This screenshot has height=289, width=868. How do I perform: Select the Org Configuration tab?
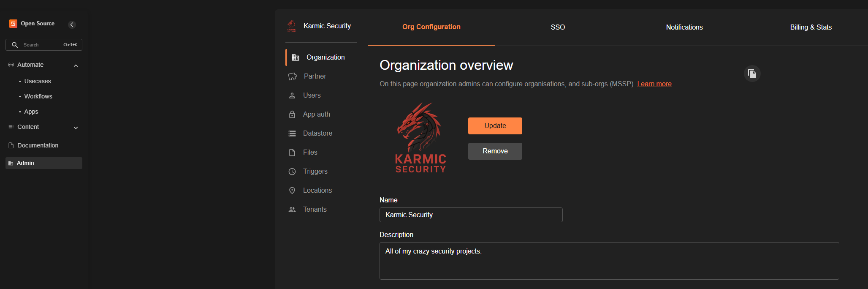click(431, 27)
